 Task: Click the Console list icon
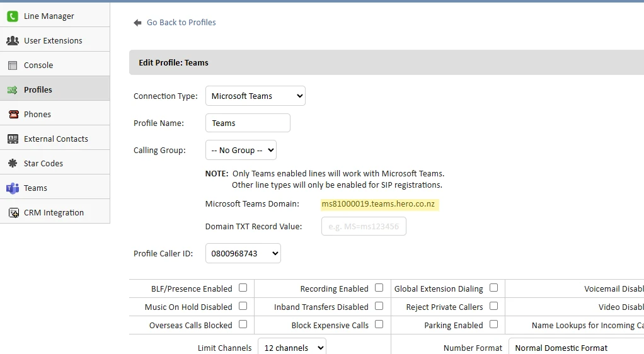click(x=13, y=66)
